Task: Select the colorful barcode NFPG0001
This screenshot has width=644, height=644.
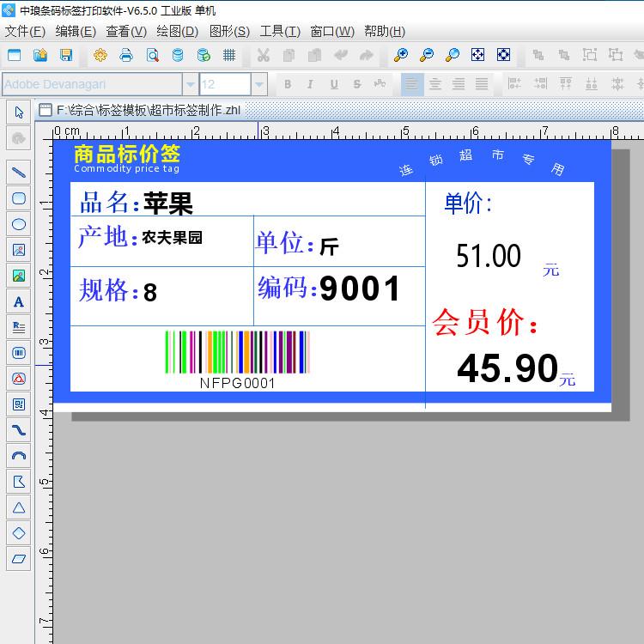Action: [237, 360]
